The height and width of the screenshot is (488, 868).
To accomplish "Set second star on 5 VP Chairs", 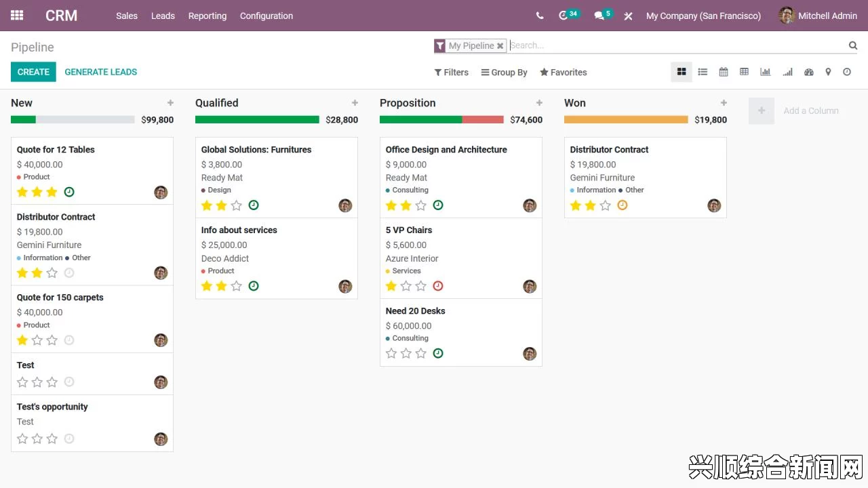I will [x=406, y=286].
